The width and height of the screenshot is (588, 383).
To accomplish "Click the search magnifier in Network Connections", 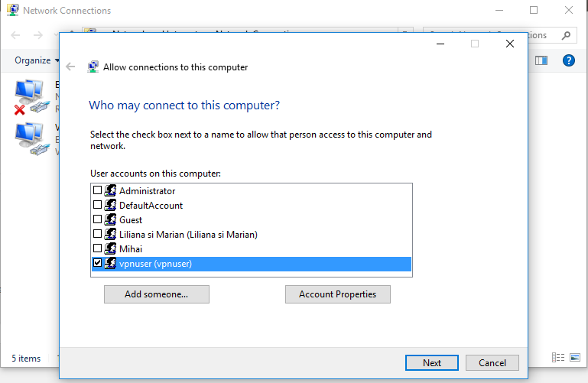I will (x=567, y=35).
